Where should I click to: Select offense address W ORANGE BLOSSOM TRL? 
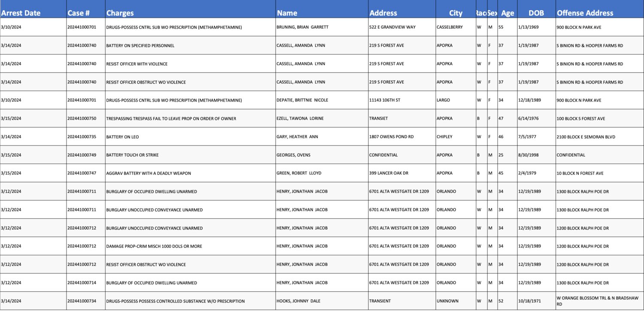click(x=598, y=301)
